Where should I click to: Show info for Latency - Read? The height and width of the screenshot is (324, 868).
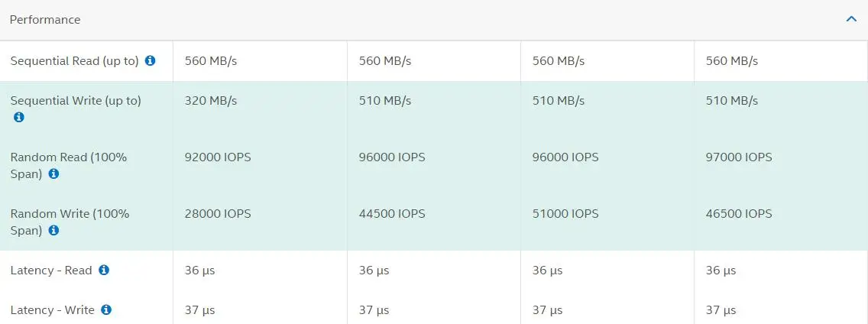[x=104, y=270]
